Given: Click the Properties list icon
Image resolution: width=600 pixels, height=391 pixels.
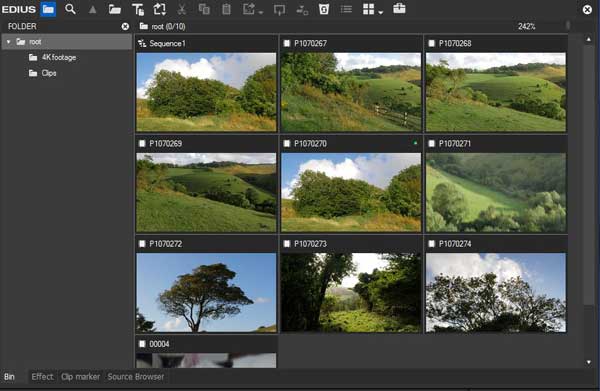Looking at the screenshot, I should pyautogui.click(x=346, y=9).
